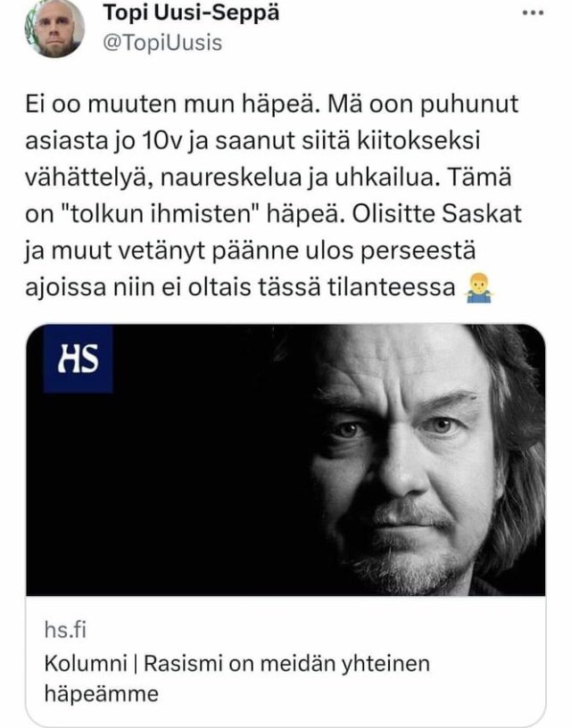Viewport: 571px width, 728px height.
Task: Click the shrugging person emoji in the tweet
Action: [x=478, y=288]
